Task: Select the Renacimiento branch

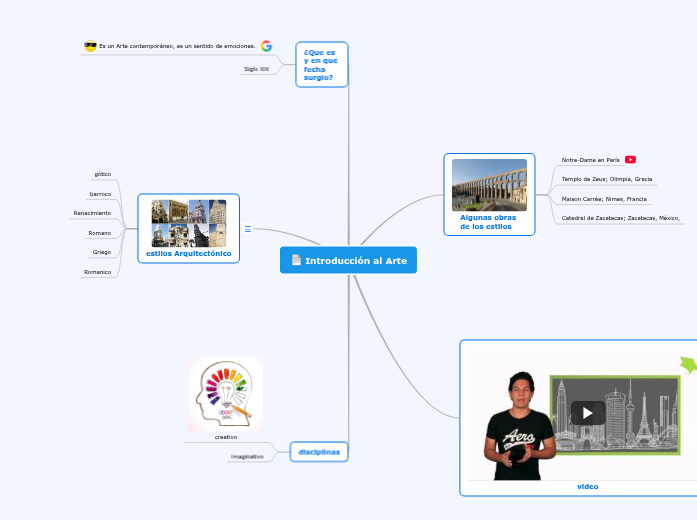Action: tap(92, 213)
